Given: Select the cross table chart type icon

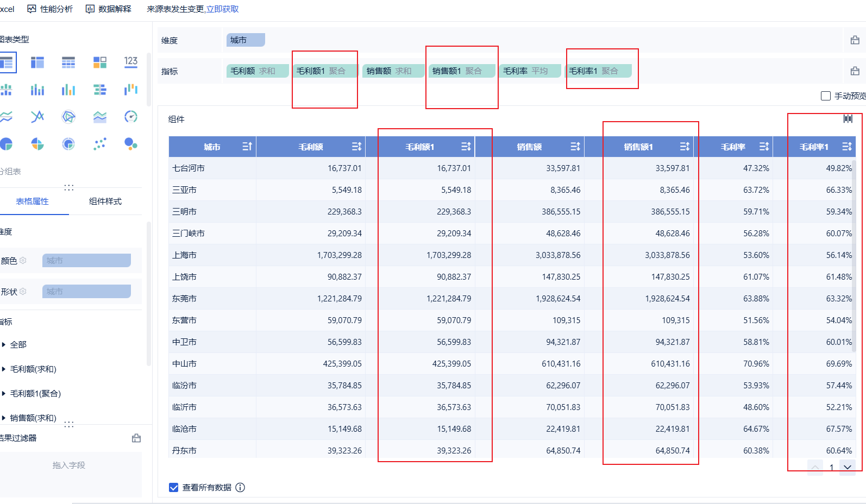Looking at the screenshot, I should (37, 62).
